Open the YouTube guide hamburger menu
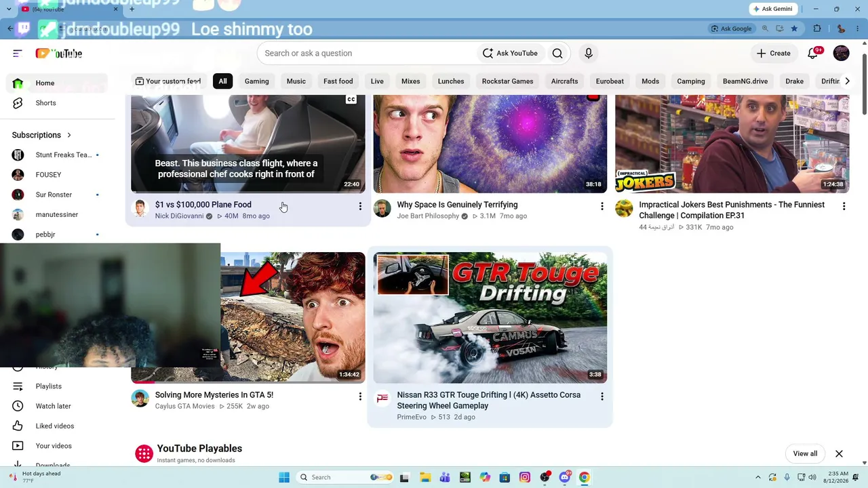Screen dimensions: 868x488 18,54
